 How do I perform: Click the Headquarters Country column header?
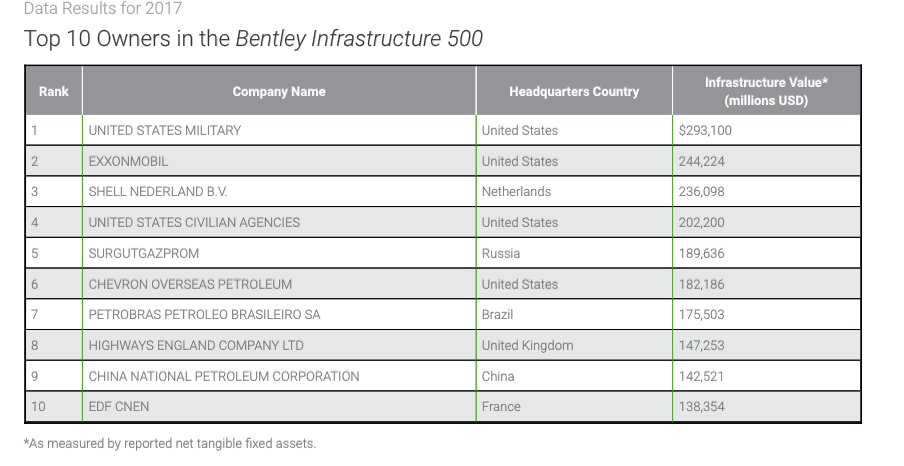(574, 91)
